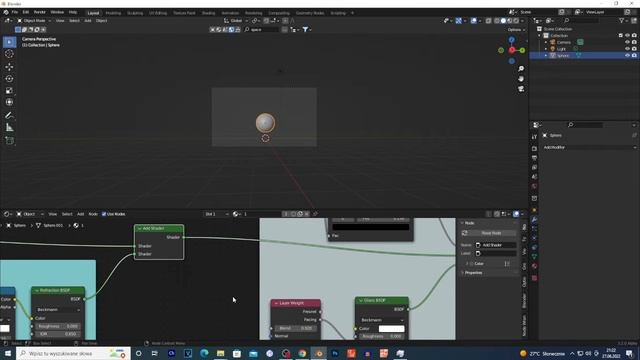Open the Edit menu
The image size is (640, 360).
click(x=26, y=12)
